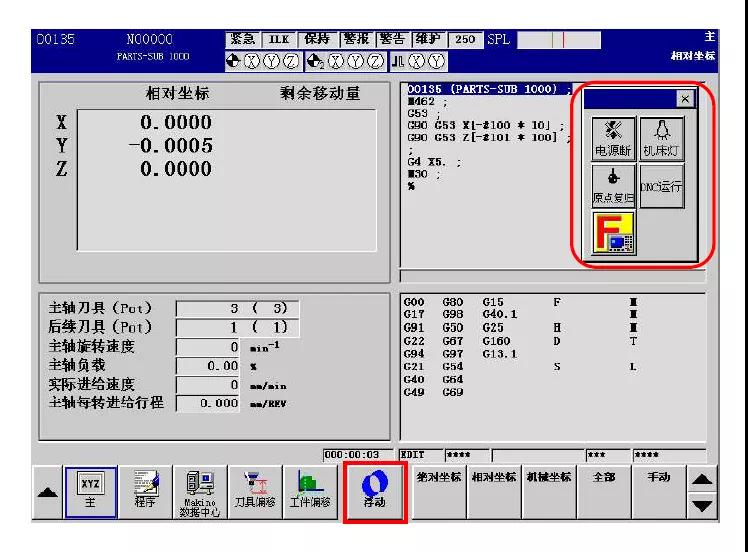
Task: Click the O0135 program number in header
Action: (55, 39)
